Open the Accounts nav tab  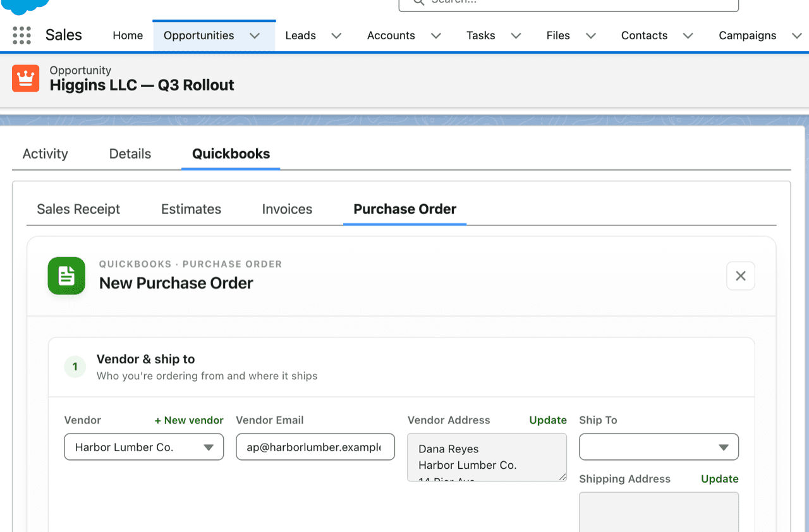click(391, 35)
